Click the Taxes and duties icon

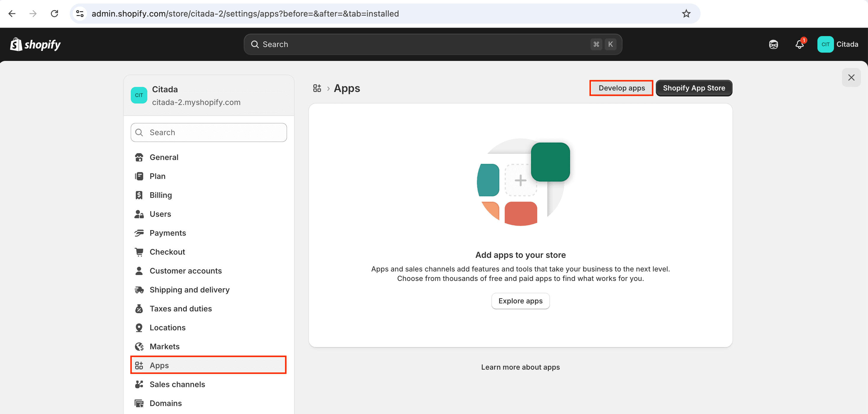(139, 308)
